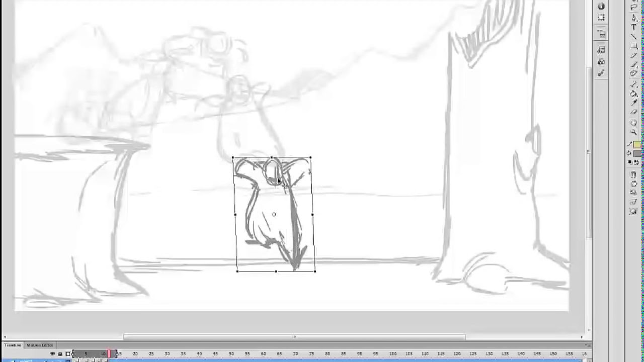Viewport: 644px width, 362px height.
Task: Open the fill color swatch
Action: click(637, 153)
